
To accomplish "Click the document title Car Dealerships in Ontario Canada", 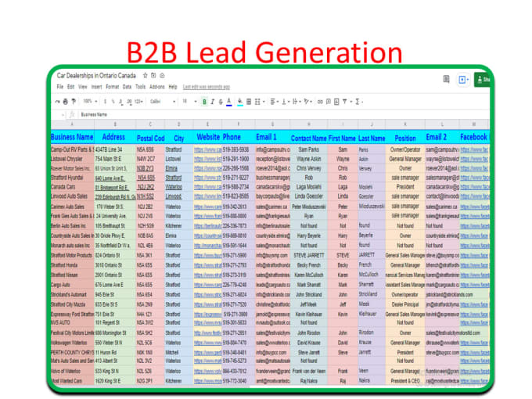I will coord(96,75).
